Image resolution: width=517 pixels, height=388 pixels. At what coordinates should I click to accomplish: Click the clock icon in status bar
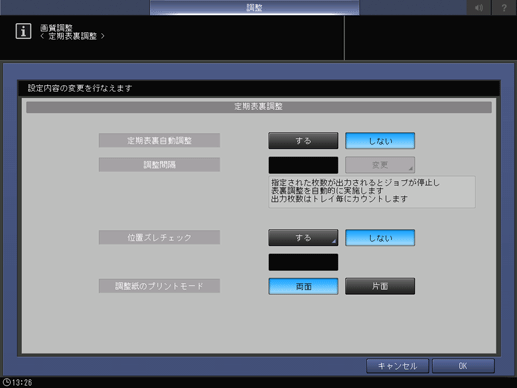[x=6, y=382]
